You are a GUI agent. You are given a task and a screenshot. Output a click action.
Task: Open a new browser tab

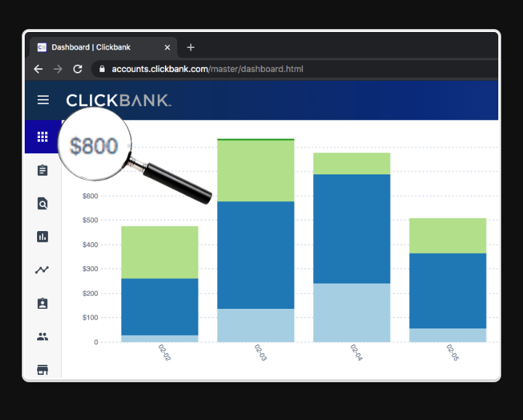pos(190,47)
